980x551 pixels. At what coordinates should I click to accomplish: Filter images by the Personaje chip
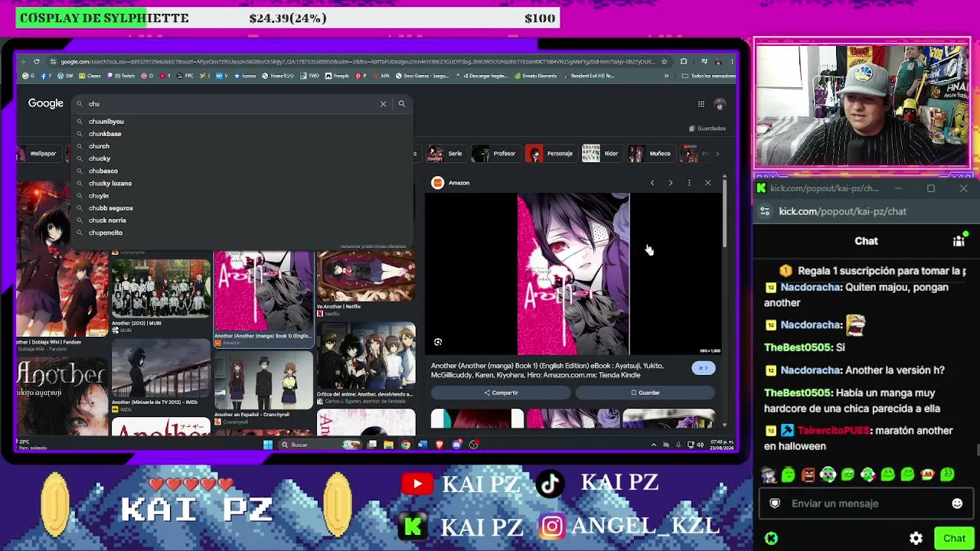coord(550,154)
